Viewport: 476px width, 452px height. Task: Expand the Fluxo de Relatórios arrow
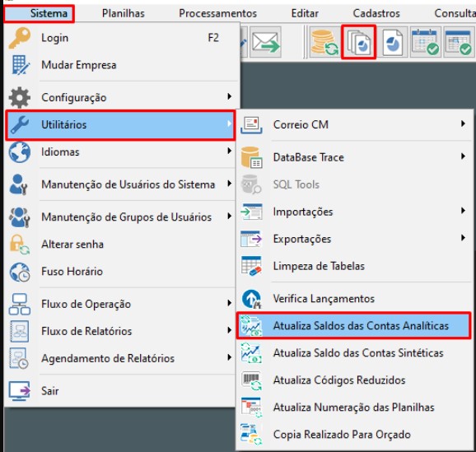[x=230, y=330]
